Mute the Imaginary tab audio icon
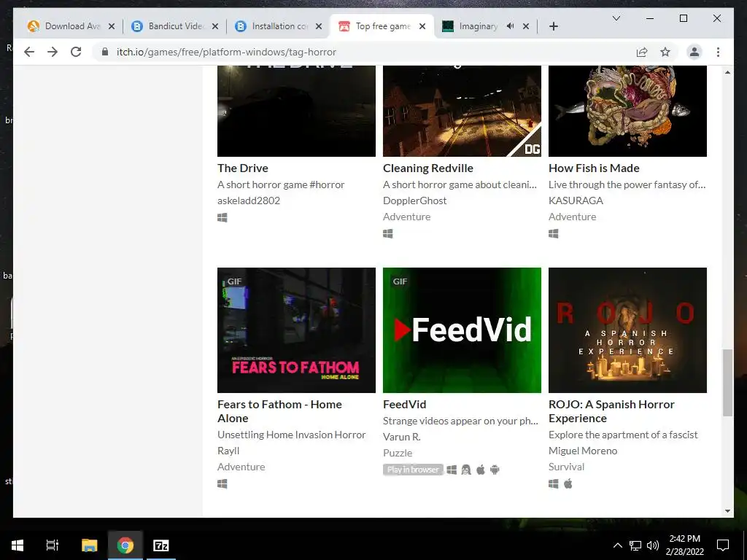747x560 pixels. 510,26
